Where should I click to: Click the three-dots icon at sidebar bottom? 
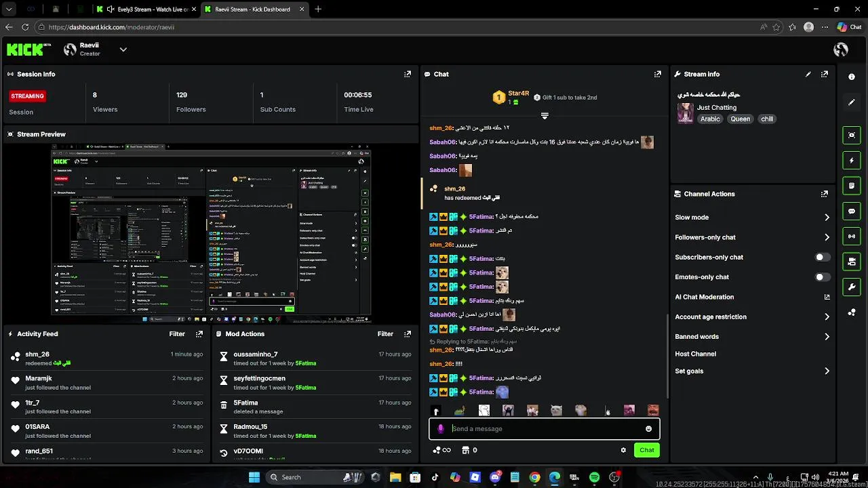click(852, 312)
